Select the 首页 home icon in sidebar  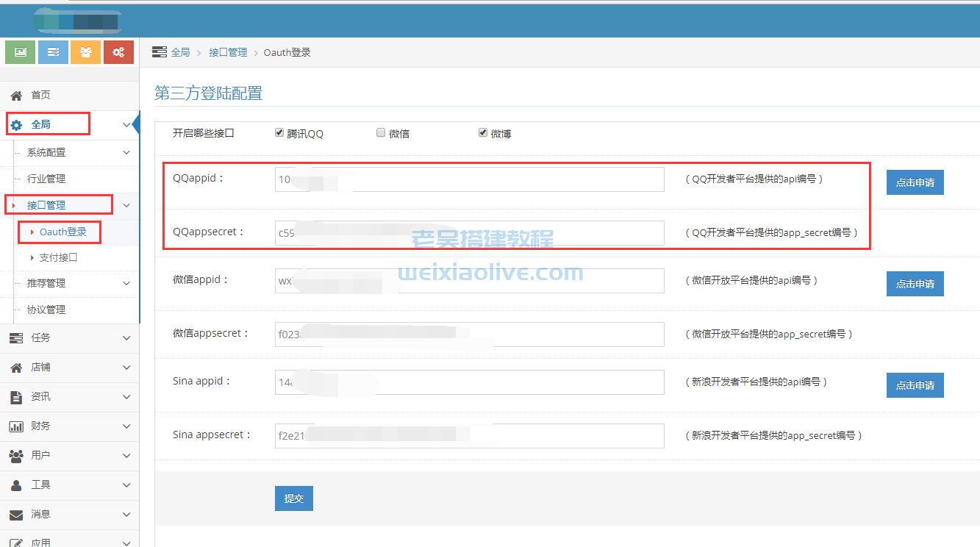[17, 94]
